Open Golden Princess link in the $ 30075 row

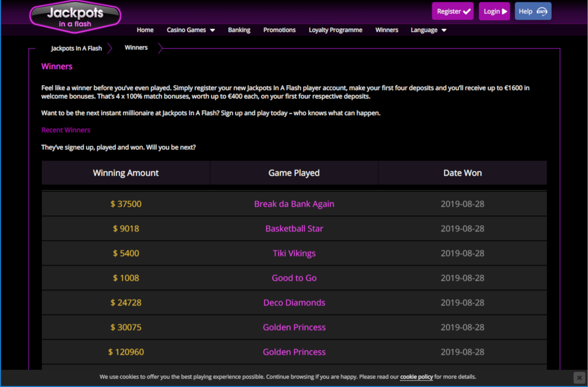tap(294, 327)
